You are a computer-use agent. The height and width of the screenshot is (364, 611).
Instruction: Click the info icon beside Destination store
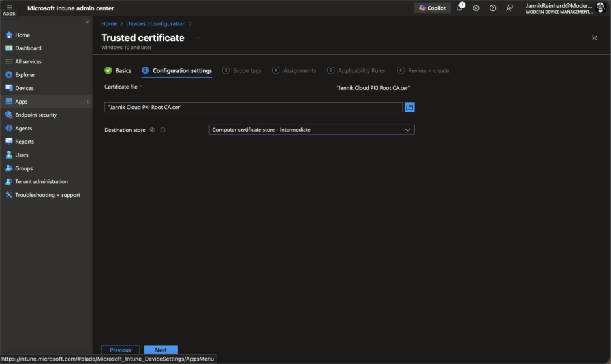[163, 130]
